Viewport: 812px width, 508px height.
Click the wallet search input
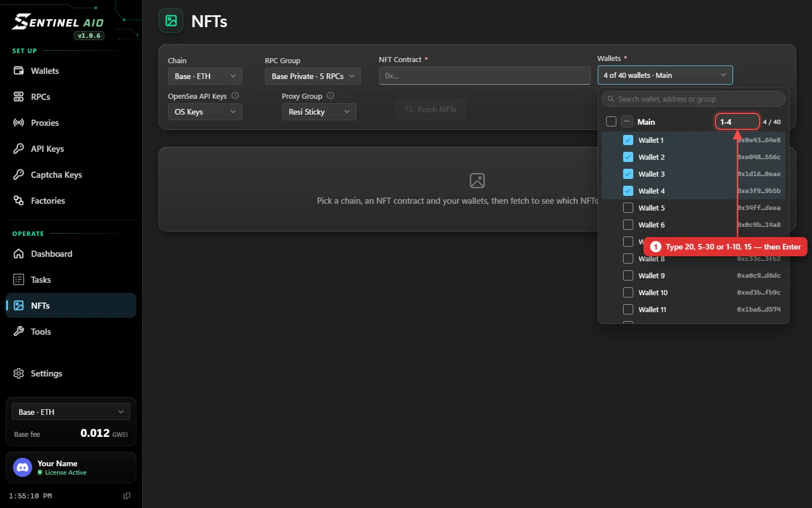click(694, 99)
